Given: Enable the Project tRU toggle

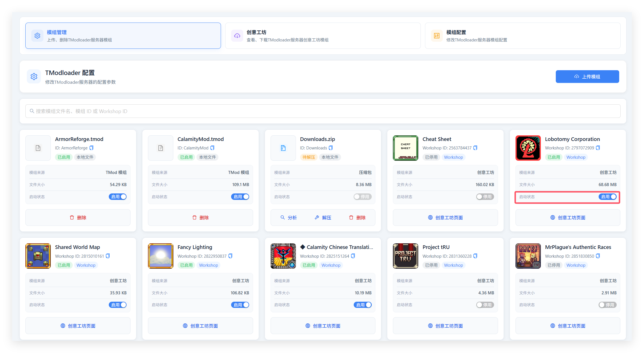Looking at the screenshot, I should click(x=485, y=305).
